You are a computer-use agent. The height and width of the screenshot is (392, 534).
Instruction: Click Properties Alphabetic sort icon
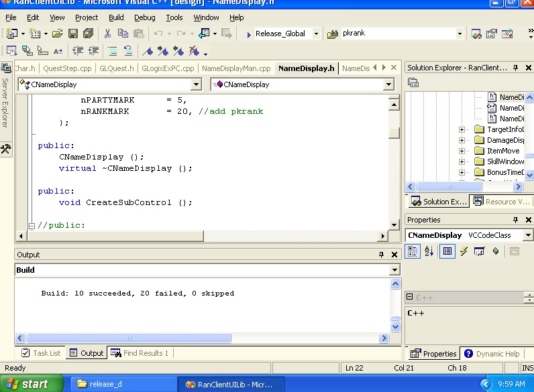click(429, 251)
